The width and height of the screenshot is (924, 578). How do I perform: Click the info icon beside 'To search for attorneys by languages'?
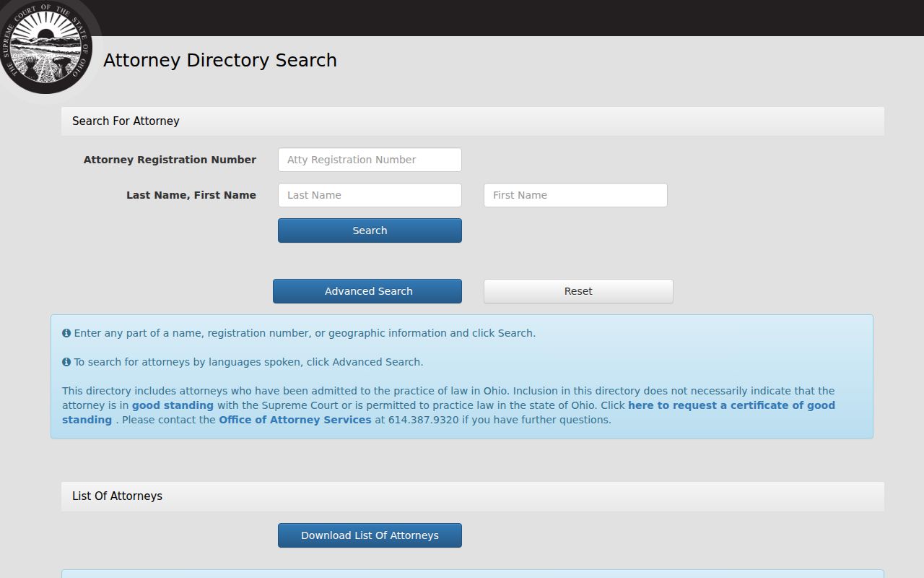(66, 362)
